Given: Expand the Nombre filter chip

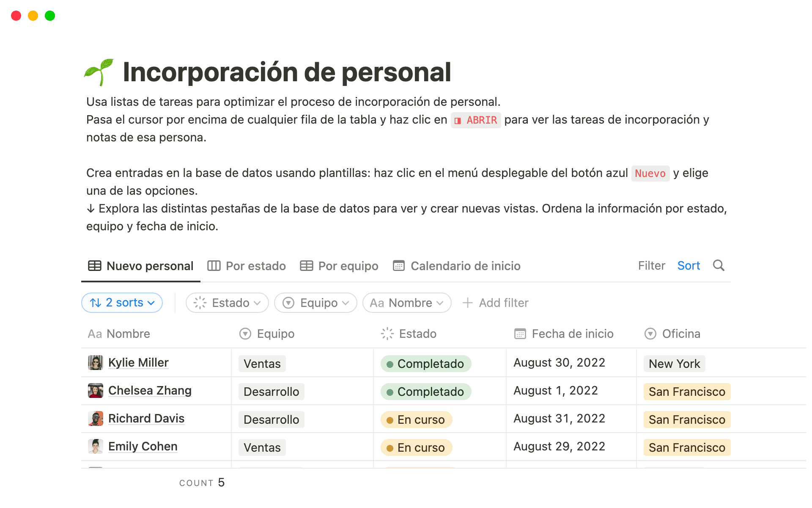Looking at the screenshot, I should tap(406, 303).
